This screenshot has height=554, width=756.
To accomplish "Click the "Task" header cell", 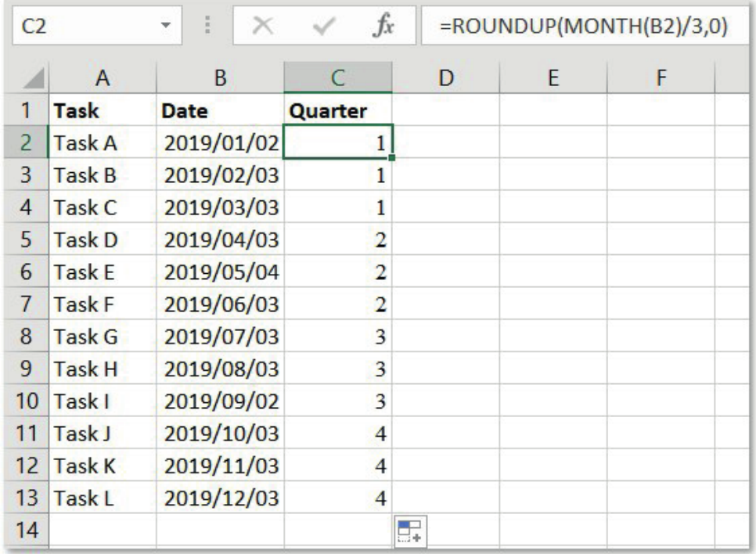I will (x=103, y=110).
